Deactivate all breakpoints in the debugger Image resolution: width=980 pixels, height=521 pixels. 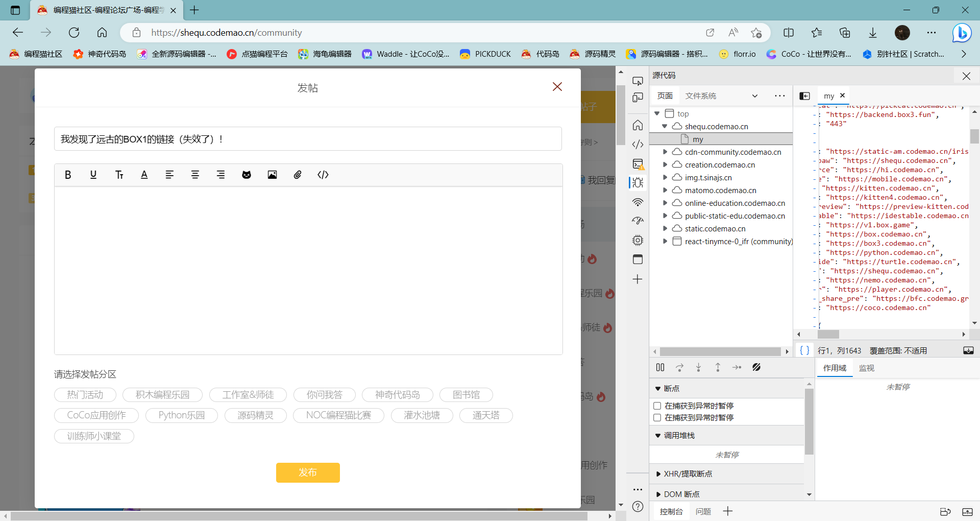756,367
